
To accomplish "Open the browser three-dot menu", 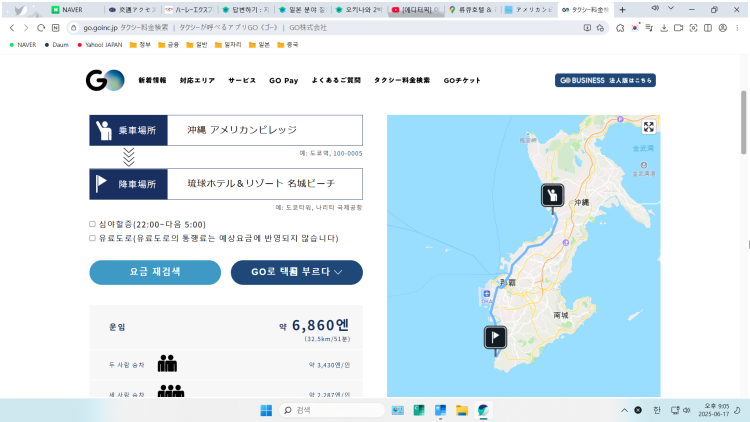I will pyautogui.click(x=737, y=28).
